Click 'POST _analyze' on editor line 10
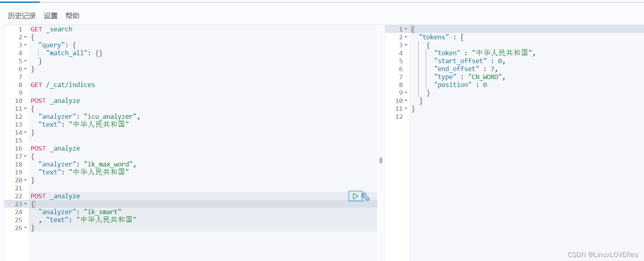The height and width of the screenshot is (261, 644). tap(55, 101)
